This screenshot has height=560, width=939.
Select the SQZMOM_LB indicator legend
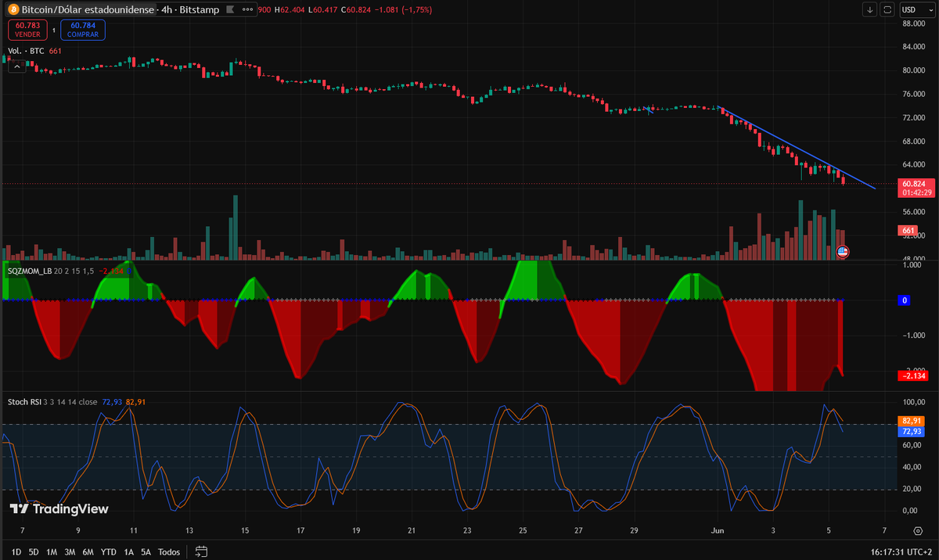tap(29, 270)
